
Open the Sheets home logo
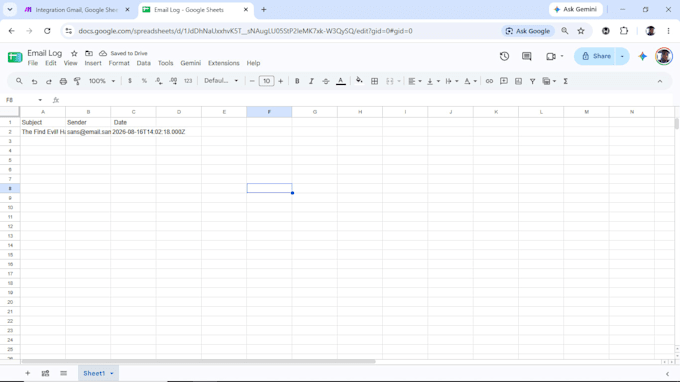(15, 57)
